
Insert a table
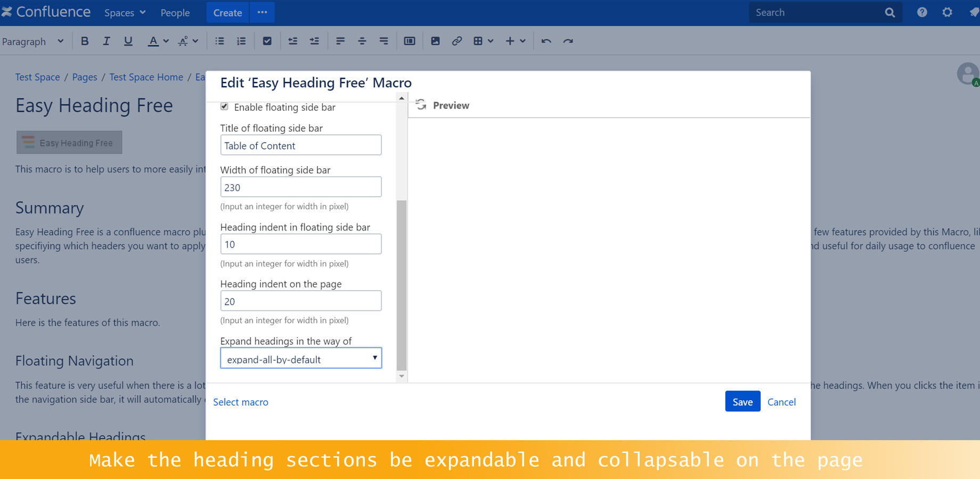(478, 41)
